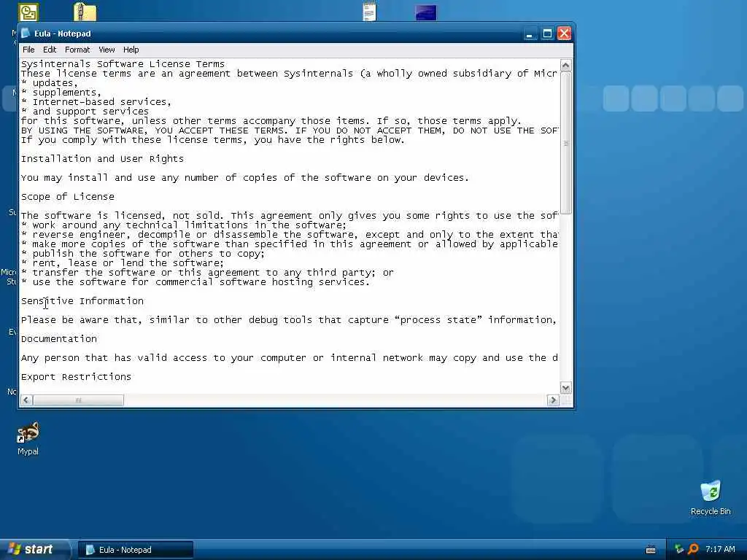Click the safely remove hardware tray icon
The height and width of the screenshot is (560, 747).
click(679, 549)
